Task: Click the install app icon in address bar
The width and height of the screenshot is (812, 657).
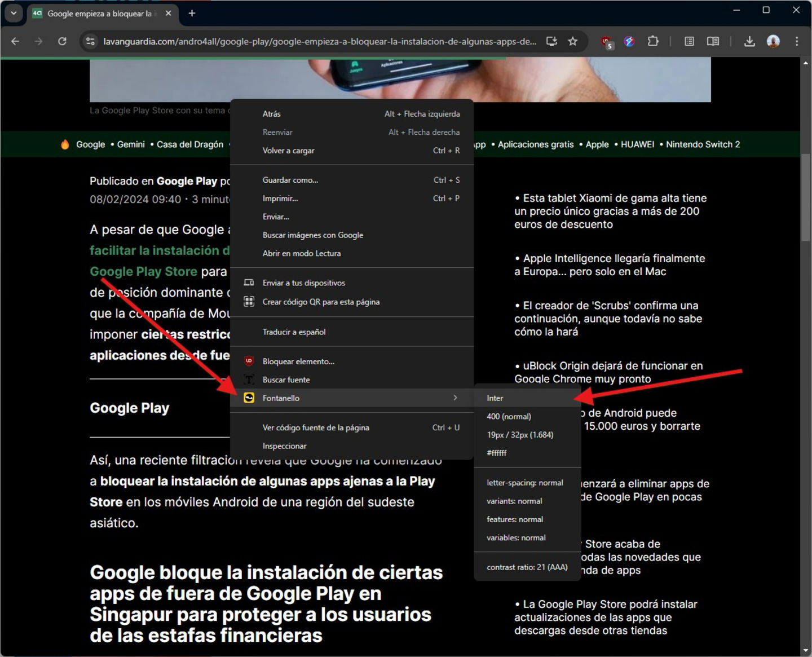Action: (x=551, y=41)
